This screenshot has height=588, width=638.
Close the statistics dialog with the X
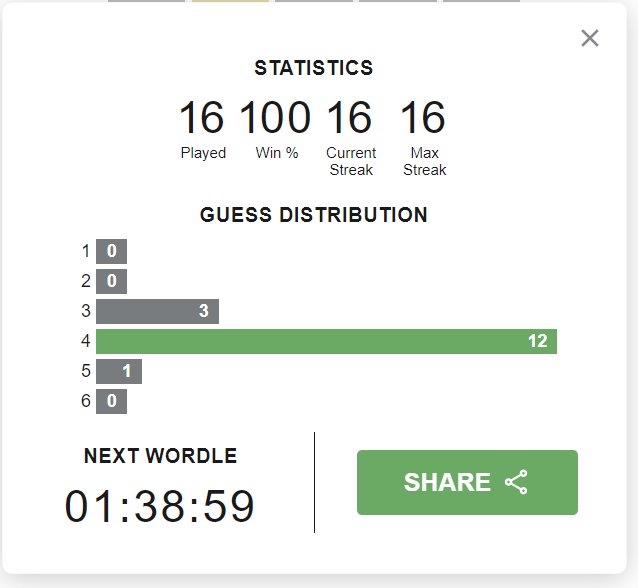(x=590, y=38)
